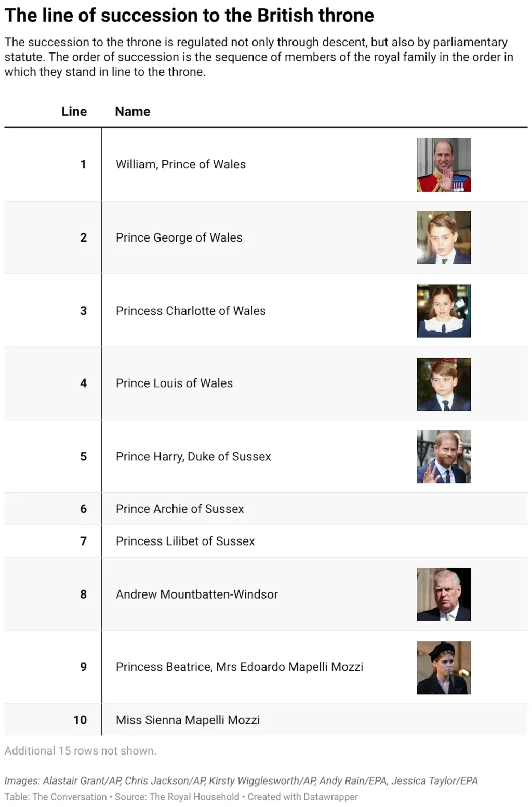
Task: Select the Prince Harry, Duke of Sussex text
Action: click(x=193, y=456)
